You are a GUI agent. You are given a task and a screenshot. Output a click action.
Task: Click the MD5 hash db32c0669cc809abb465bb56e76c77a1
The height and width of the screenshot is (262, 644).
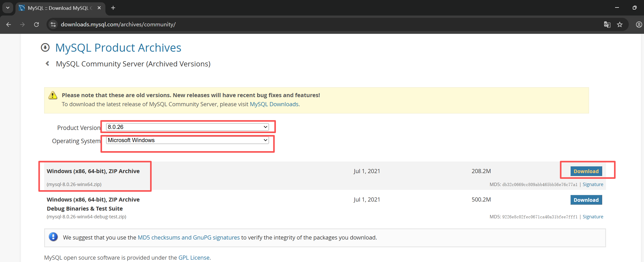[x=540, y=184]
